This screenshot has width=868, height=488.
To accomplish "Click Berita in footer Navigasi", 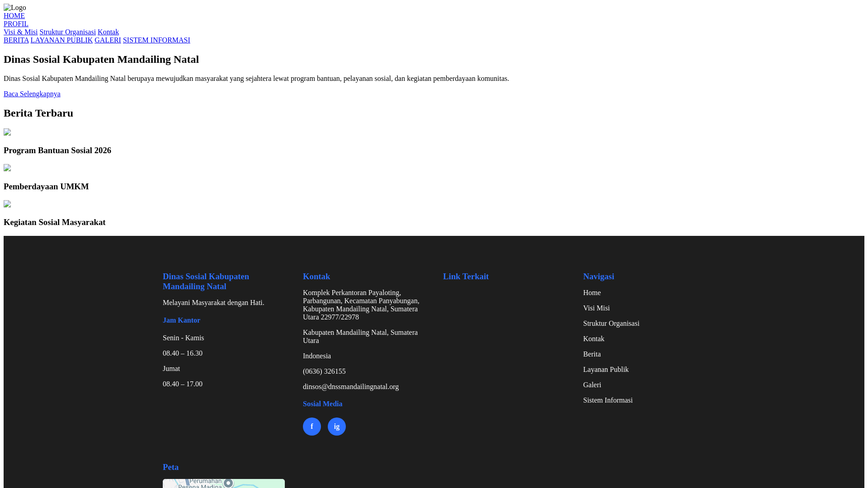I will (x=592, y=354).
